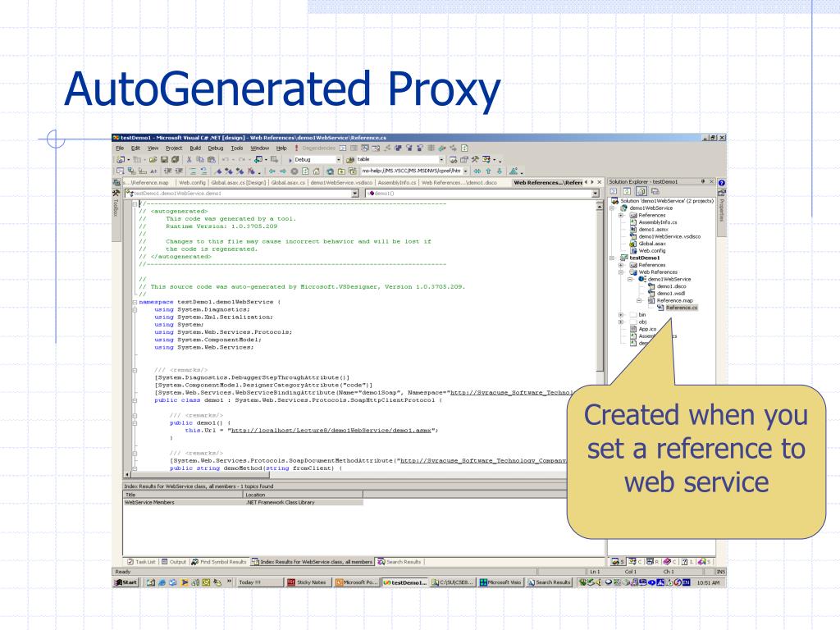Click the Cut scissors icon

[x=189, y=160]
